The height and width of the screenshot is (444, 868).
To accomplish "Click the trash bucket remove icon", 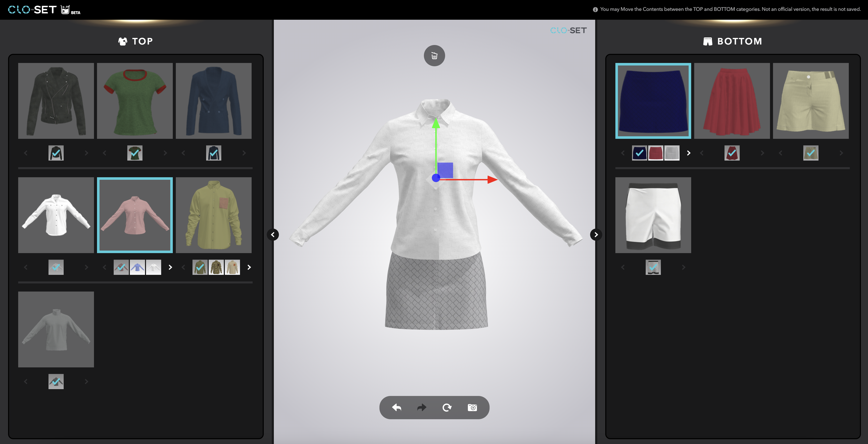I will point(434,56).
